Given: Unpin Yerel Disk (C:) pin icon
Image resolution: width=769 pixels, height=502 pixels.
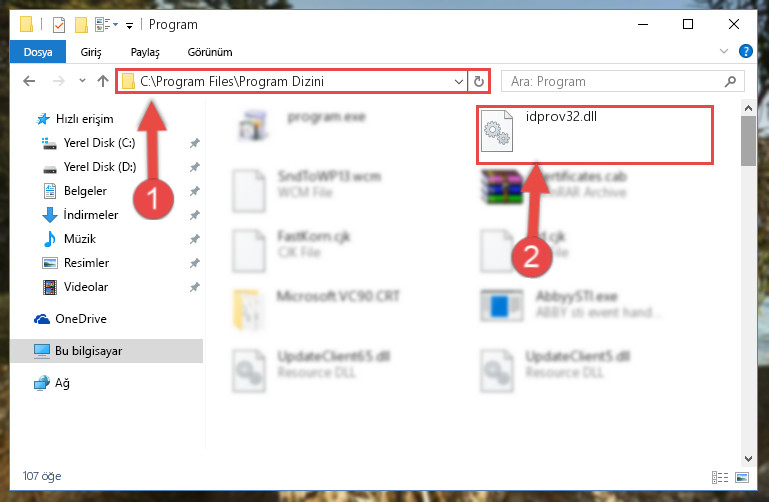Looking at the screenshot, I should tap(195, 143).
